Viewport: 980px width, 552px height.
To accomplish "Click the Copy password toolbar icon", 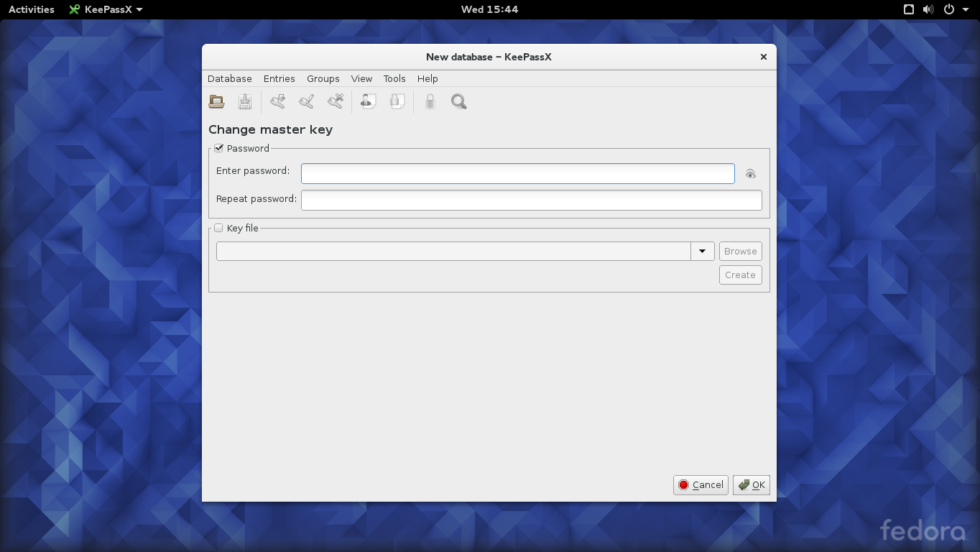I will coord(397,101).
